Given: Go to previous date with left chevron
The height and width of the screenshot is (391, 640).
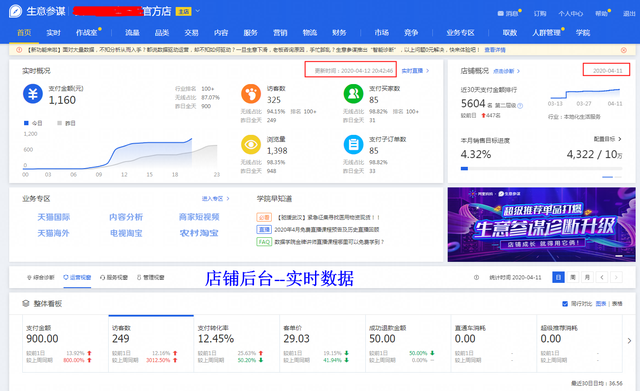Looking at the screenshot, I should pyautogui.click(x=602, y=278).
